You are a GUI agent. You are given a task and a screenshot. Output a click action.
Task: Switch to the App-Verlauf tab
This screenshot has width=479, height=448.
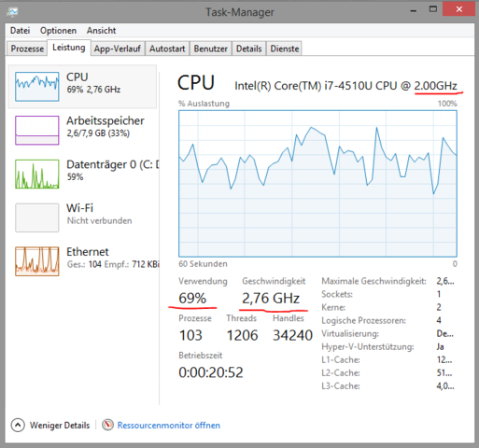tap(118, 49)
